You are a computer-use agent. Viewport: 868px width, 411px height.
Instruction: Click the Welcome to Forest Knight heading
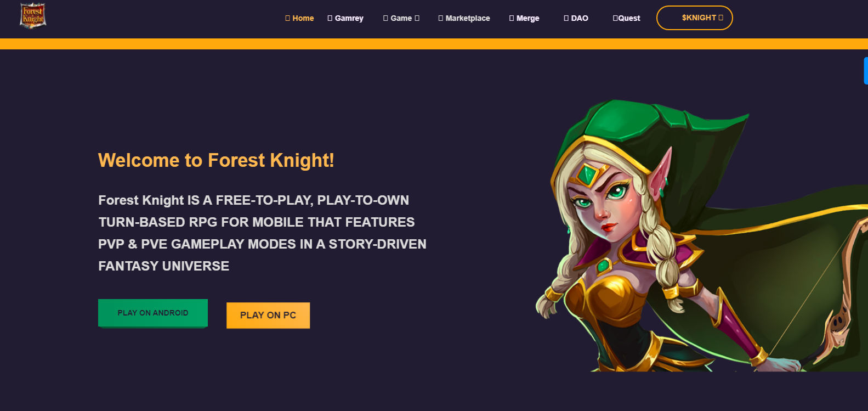click(x=216, y=160)
